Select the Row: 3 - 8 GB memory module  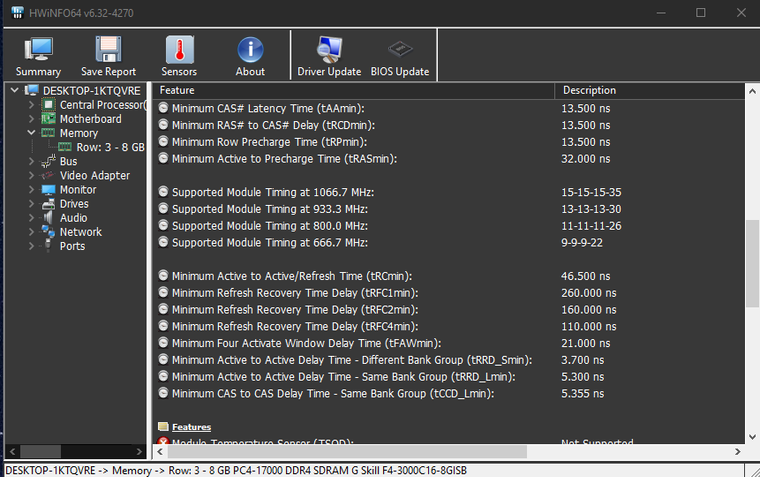click(x=110, y=147)
